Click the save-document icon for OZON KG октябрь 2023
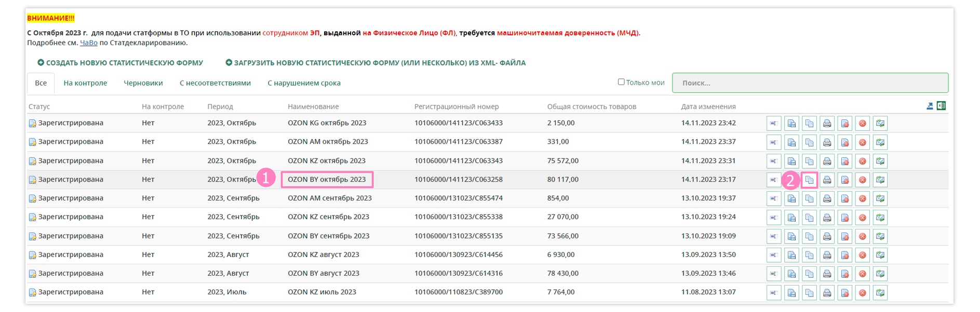Screen dimensions: 980x312 (x=791, y=124)
